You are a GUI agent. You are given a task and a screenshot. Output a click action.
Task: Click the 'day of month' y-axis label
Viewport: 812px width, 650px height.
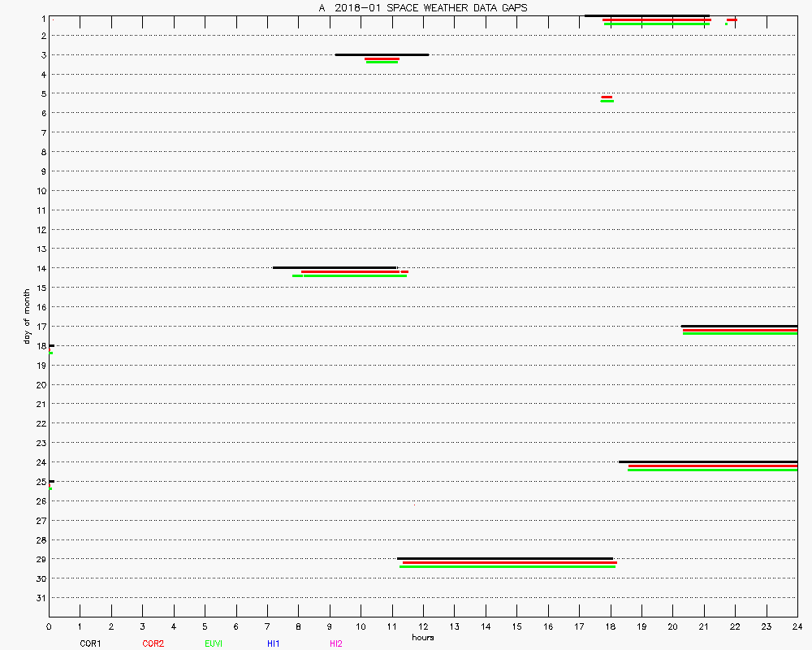coord(27,316)
